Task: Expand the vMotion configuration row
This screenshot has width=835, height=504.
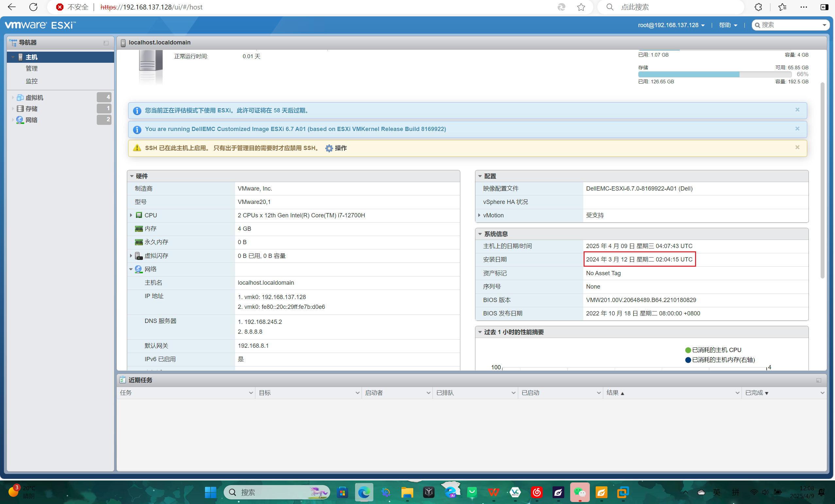Action: 479,215
